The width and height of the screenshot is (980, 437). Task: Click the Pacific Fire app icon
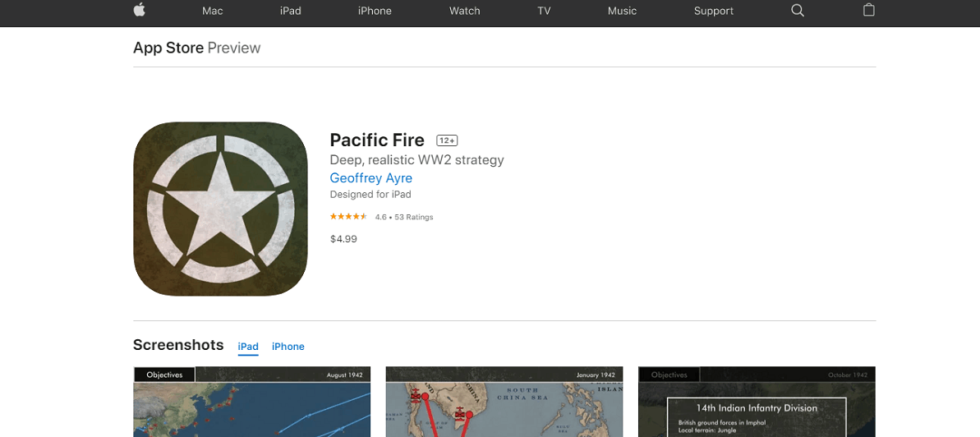[221, 209]
